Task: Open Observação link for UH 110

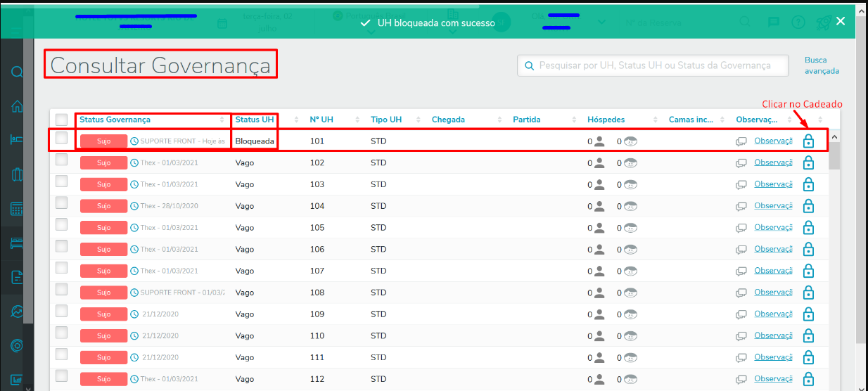Action: (773, 335)
